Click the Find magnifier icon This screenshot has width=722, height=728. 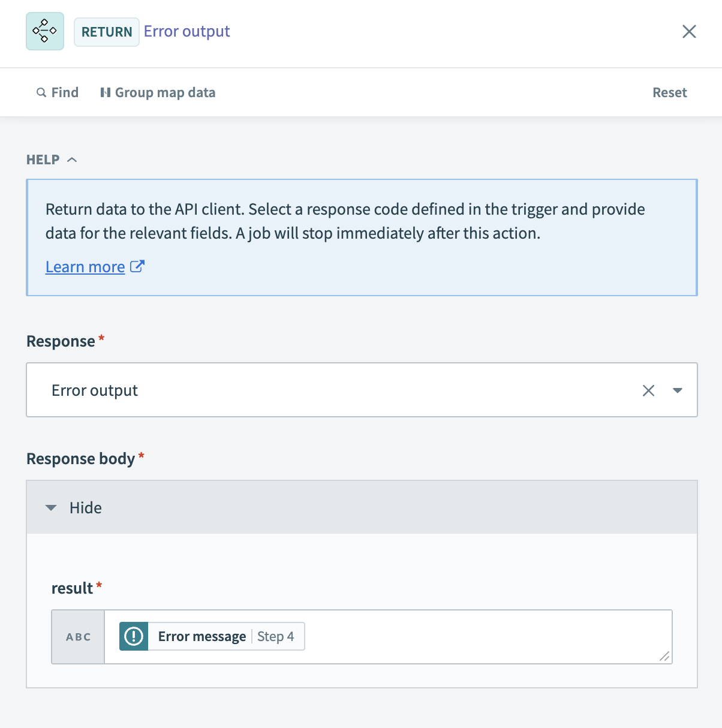coord(41,92)
